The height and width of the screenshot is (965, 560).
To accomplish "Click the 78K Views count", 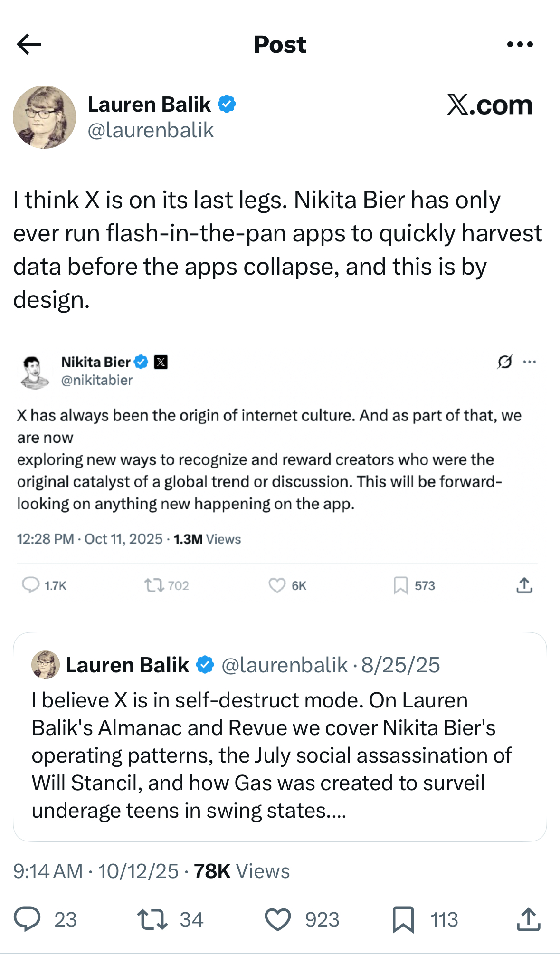I will [x=242, y=871].
